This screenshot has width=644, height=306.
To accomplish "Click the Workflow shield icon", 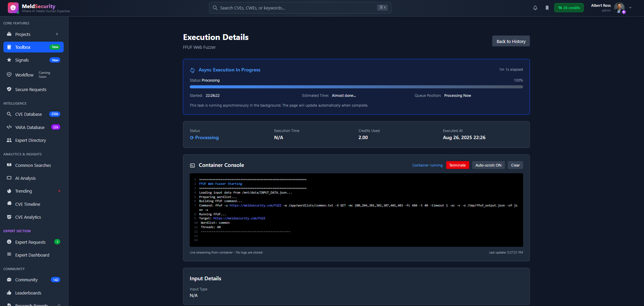I will pyautogui.click(x=9, y=75).
